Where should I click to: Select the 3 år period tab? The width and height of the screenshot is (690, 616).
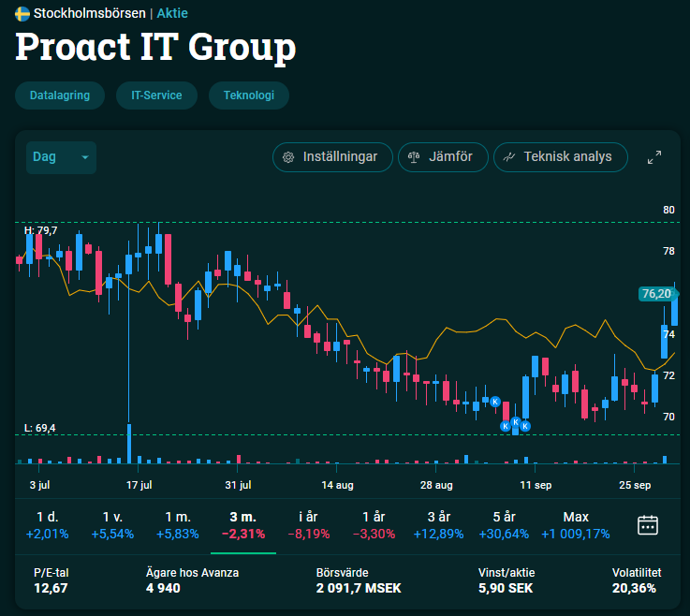438,525
